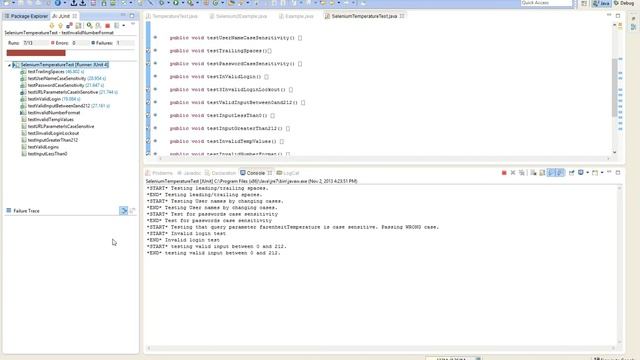640x360 pixels.
Task: Open the display selected console dropdown
Action: (x=588, y=173)
